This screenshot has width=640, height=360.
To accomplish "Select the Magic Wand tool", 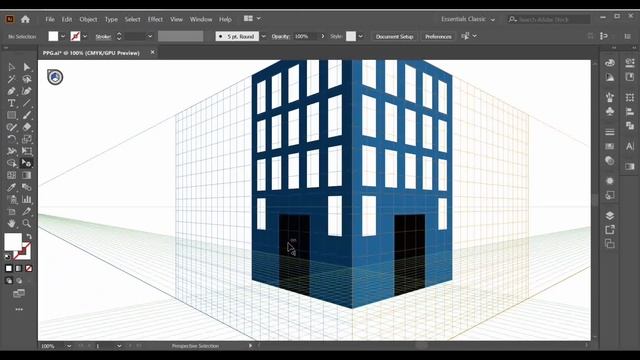I will [11, 79].
